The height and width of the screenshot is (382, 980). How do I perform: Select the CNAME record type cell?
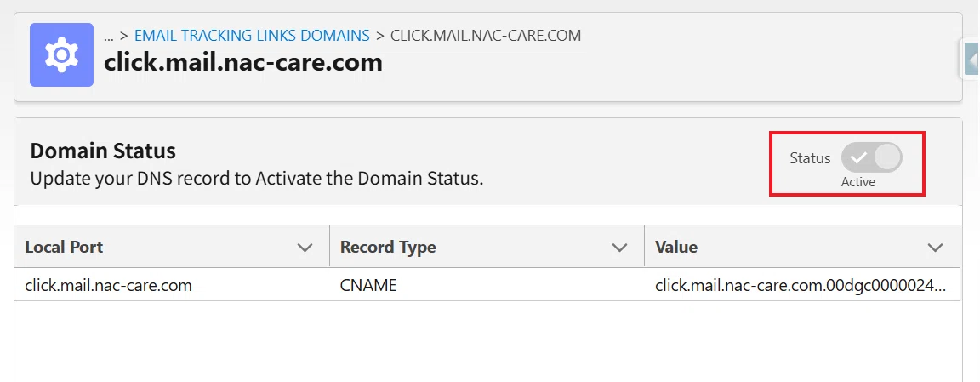(368, 286)
